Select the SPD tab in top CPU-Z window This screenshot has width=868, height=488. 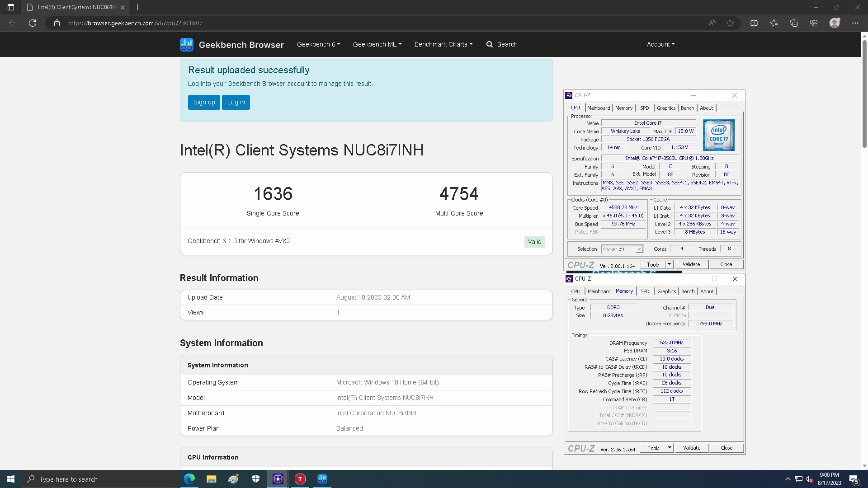click(644, 108)
